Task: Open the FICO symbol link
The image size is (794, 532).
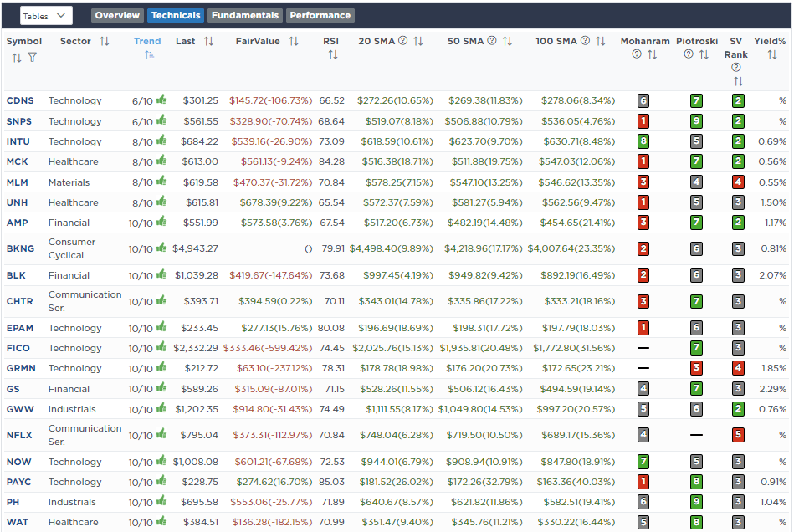Action: 18,348
